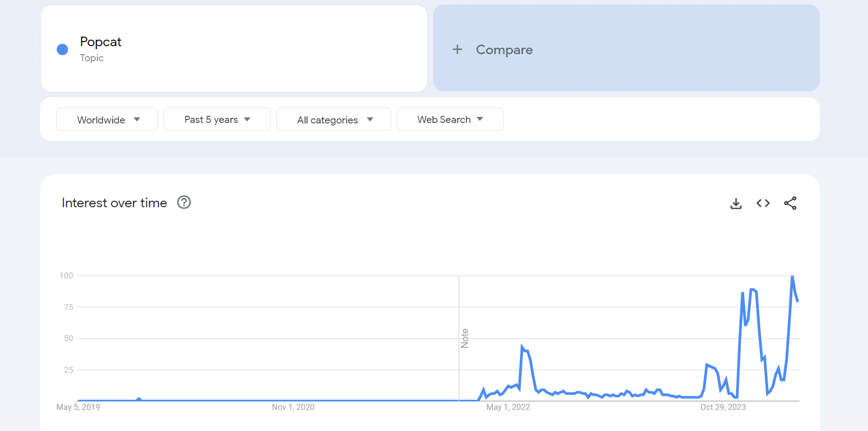Click the Topic label under Popcat
Screen dimensions: 868x431
click(x=92, y=58)
